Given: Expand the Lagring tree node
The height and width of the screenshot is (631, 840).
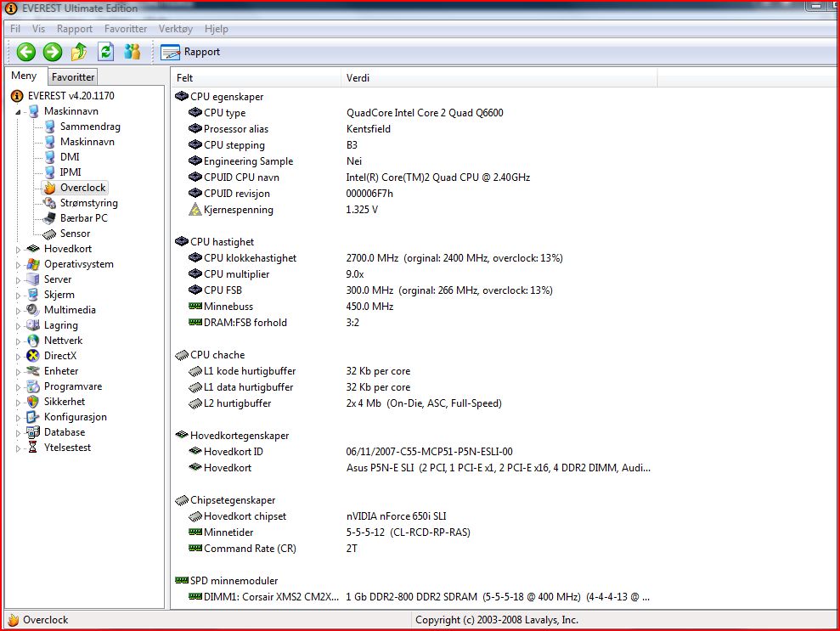Looking at the screenshot, I should [x=18, y=325].
